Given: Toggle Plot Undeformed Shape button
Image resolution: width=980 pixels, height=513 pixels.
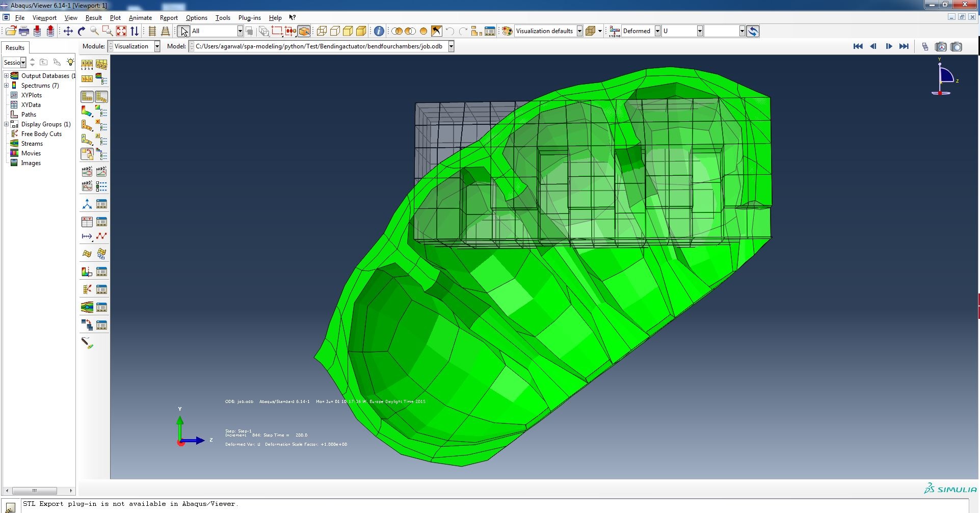Looking at the screenshot, I should pos(87,96).
